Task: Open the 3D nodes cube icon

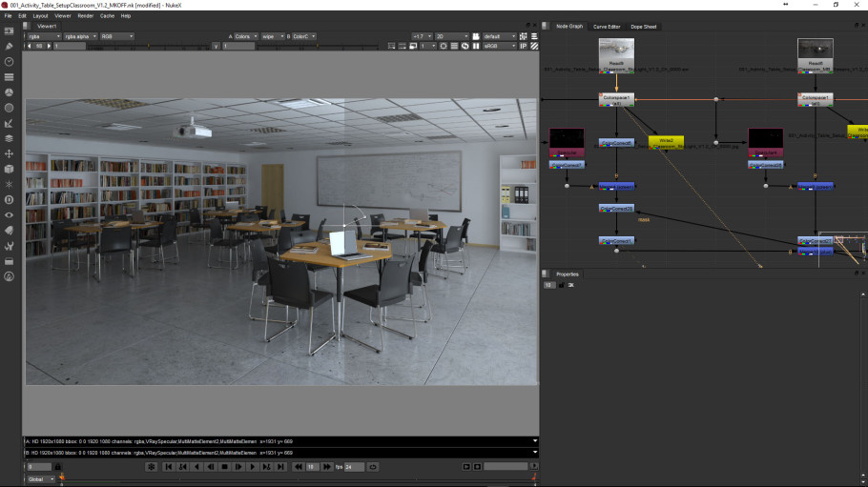Action: point(9,169)
